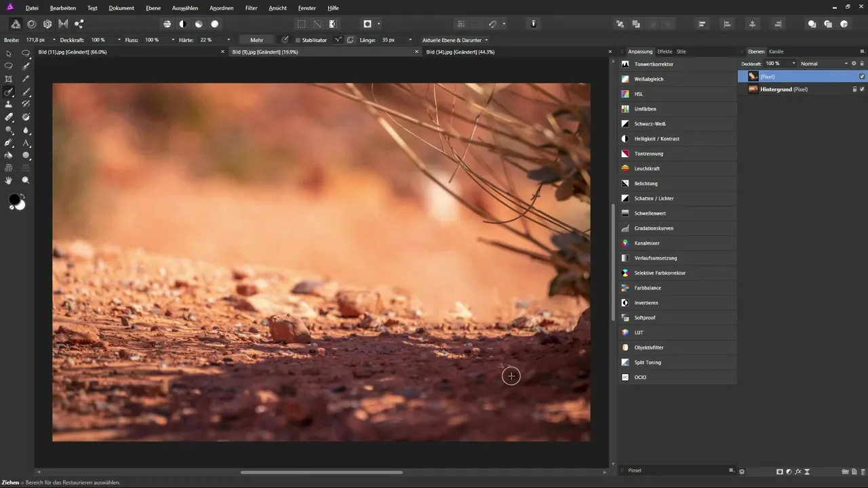868x488 pixels.
Task: Click the Mehr button
Action: tap(256, 40)
